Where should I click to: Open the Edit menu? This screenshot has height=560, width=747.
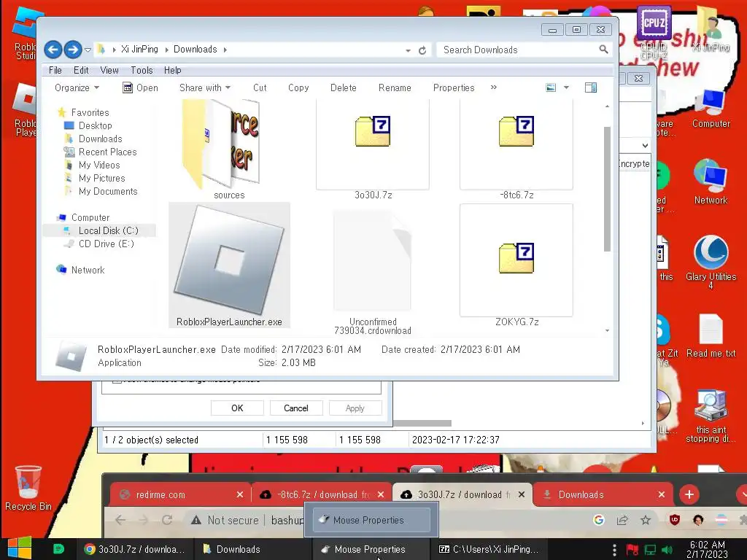point(81,70)
